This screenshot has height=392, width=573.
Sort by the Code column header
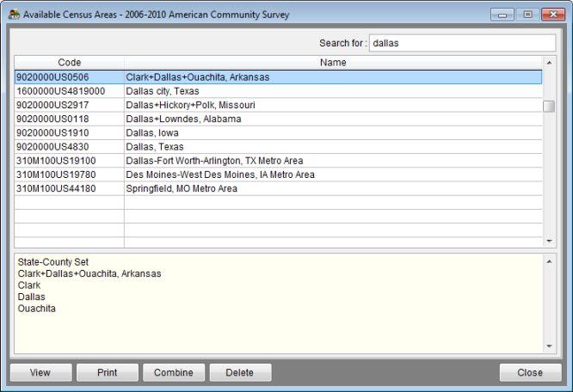pos(70,63)
